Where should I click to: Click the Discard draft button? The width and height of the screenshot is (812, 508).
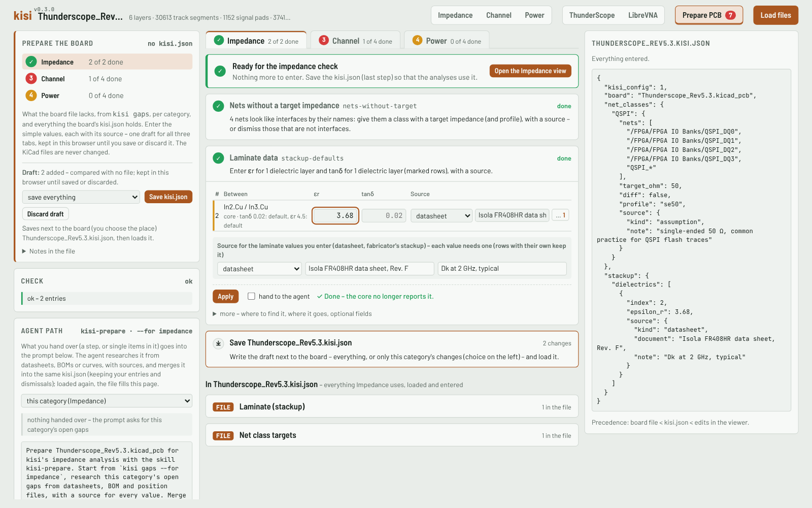46,214
